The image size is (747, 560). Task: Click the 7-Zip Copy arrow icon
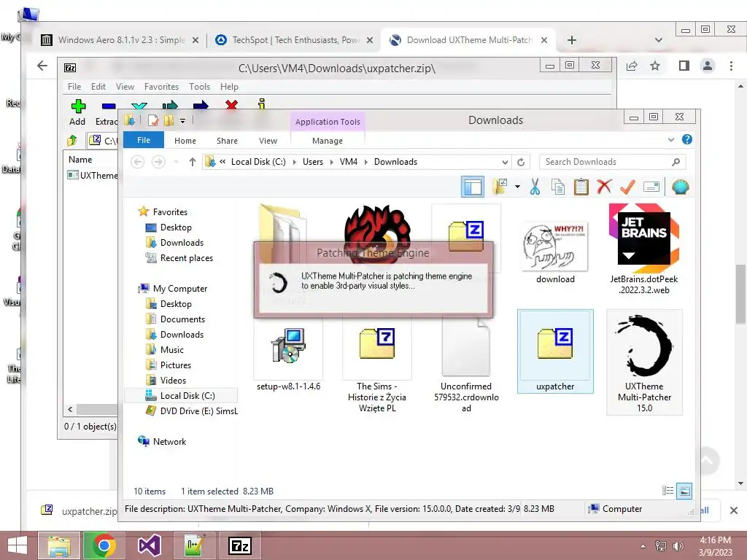[x=170, y=105]
